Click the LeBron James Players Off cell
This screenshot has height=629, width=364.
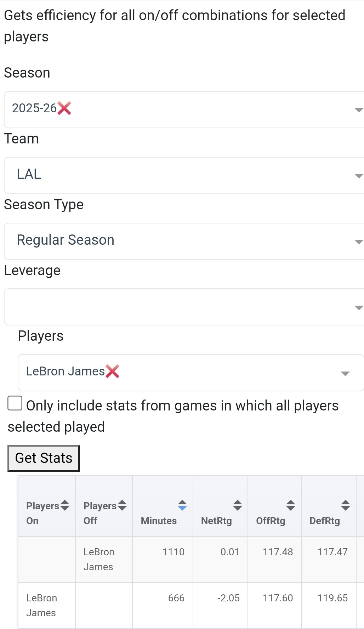coord(99,559)
